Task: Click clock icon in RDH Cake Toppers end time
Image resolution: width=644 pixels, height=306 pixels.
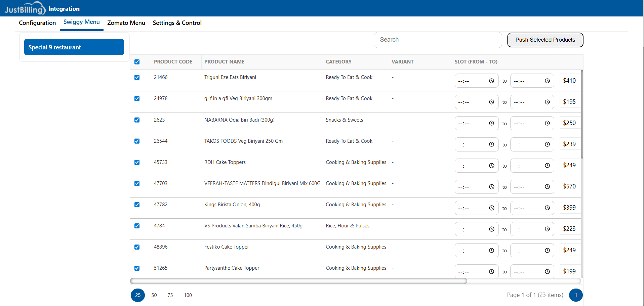Action: [x=547, y=166]
